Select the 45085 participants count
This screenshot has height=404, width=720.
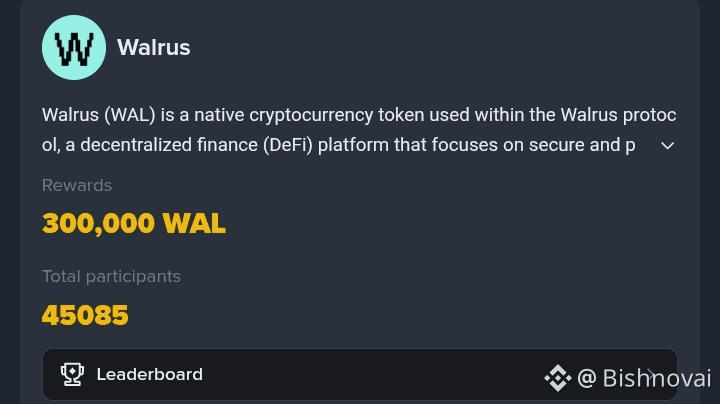[x=85, y=316]
